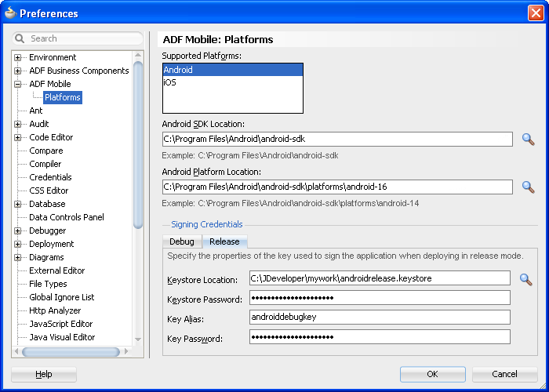Select the CSS Editor tree item
The image size is (549, 392).
click(49, 191)
